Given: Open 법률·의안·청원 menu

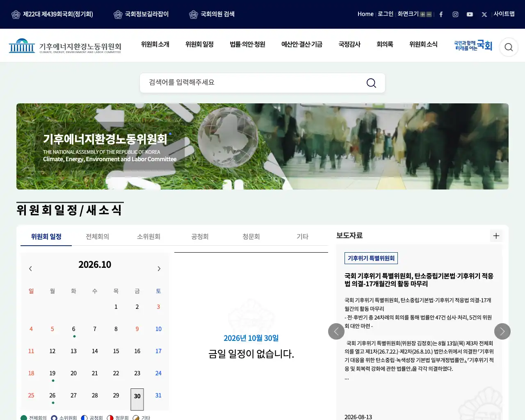Looking at the screenshot, I should click(x=247, y=44).
